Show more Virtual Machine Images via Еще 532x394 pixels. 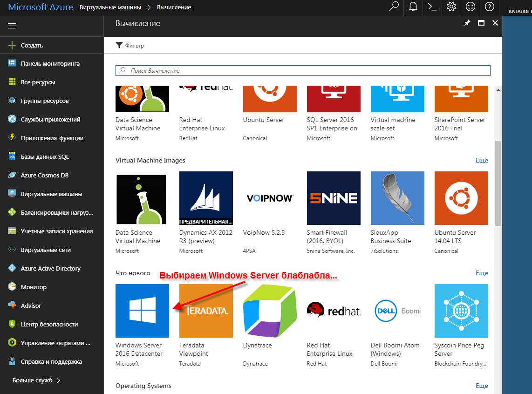pyautogui.click(x=482, y=160)
